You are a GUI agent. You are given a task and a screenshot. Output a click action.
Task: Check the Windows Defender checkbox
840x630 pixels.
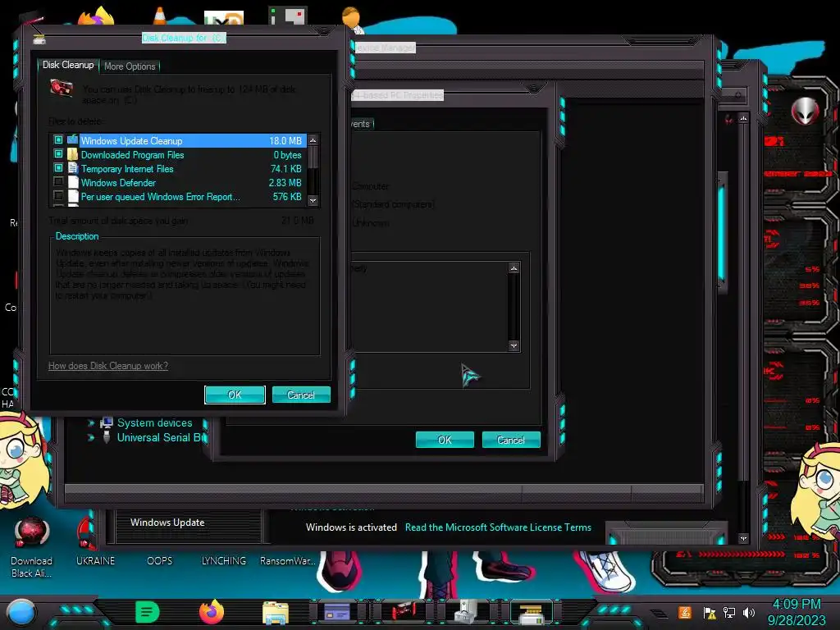(x=58, y=182)
